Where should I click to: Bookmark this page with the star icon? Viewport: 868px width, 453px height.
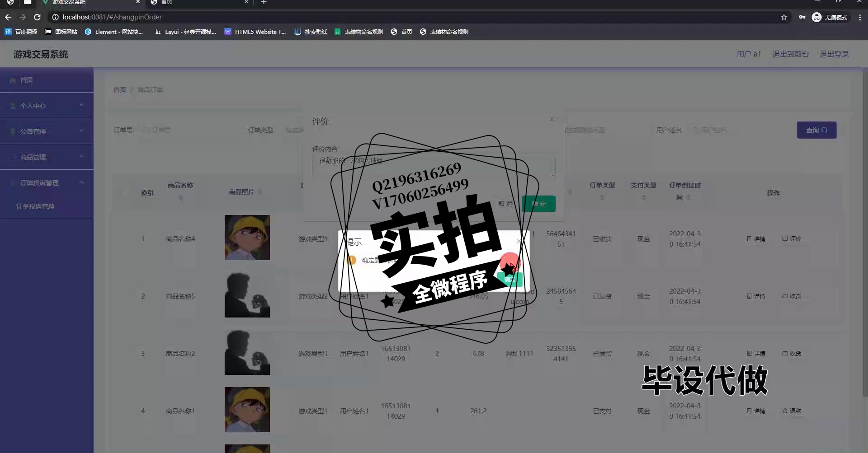pyautogui.click(x=784, y=17)
